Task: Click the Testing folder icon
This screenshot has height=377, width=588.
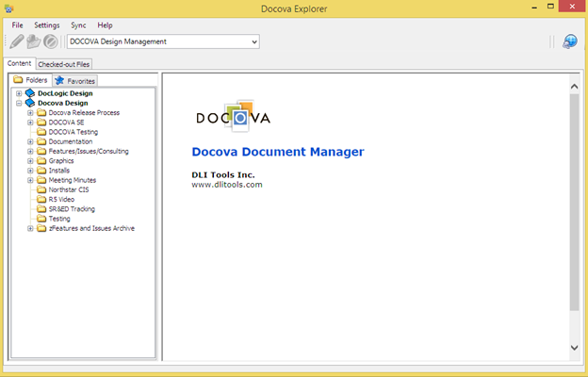Action: (41, 219)
